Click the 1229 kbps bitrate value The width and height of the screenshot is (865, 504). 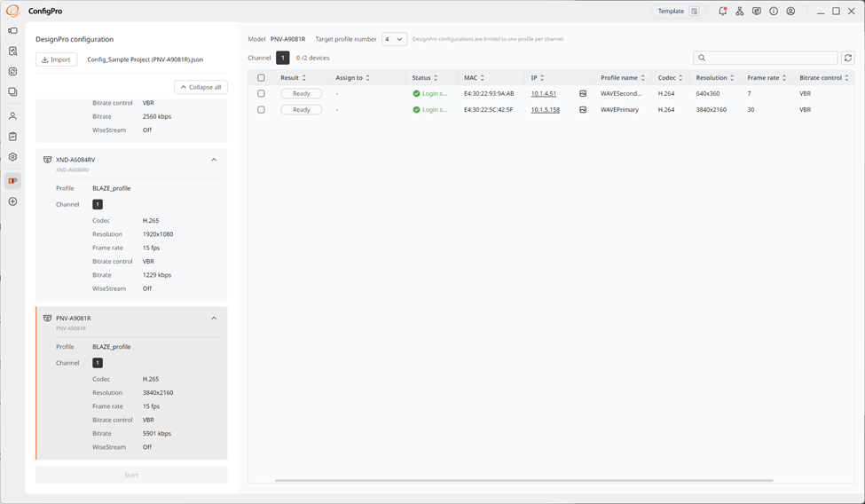point(157,275)
